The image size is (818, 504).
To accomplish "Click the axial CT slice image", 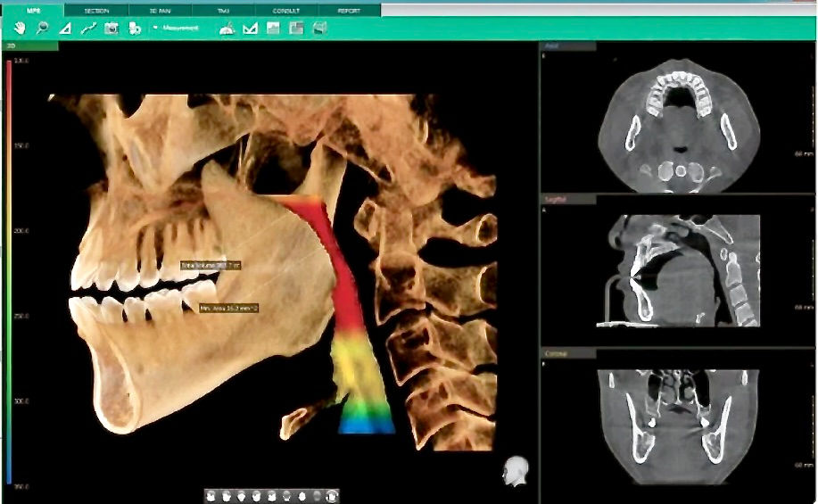I will 679,125.
